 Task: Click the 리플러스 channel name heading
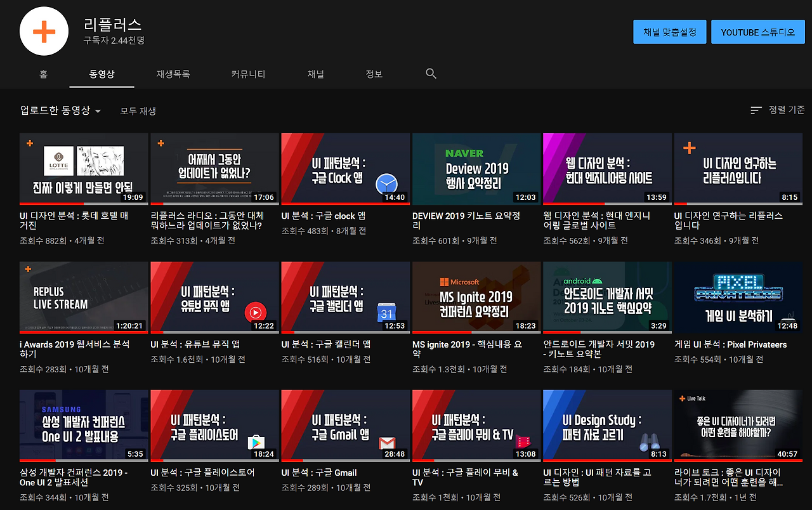click(112, 24)
